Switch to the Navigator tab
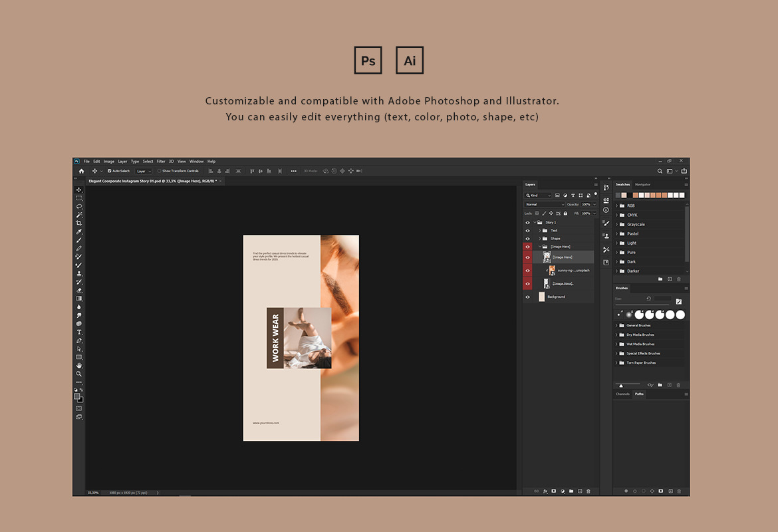The width and height of the screenshot is (778, 532). tap(642, 184)
